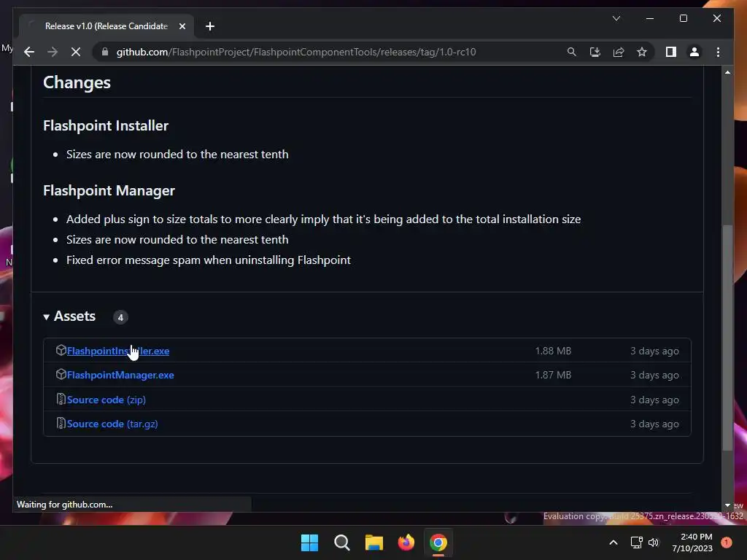Open the address bar zoom search icon
The image size is (747, 560).
click(x=572, y=52)
